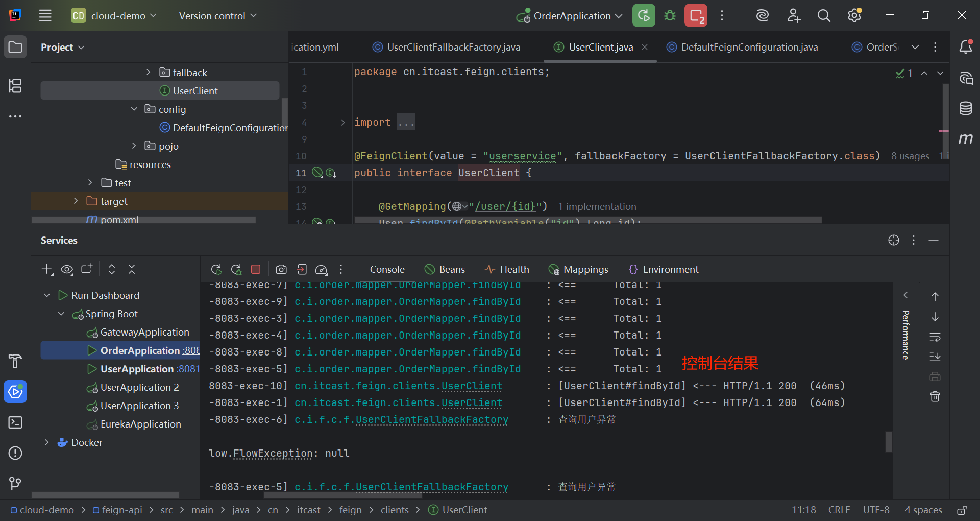Open Maven tool window
The height and width of the screenshot is (521, 980).
pyautogui.click(x=965, y=138)
